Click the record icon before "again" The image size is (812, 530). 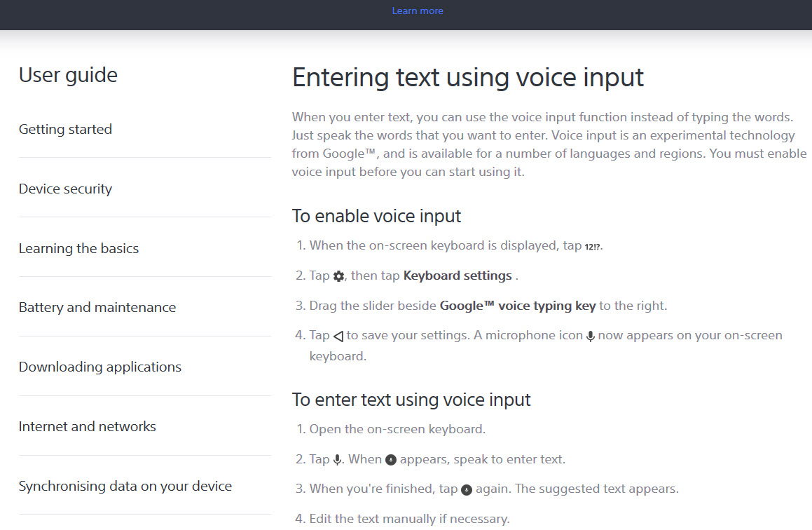(x=467, y=489)
